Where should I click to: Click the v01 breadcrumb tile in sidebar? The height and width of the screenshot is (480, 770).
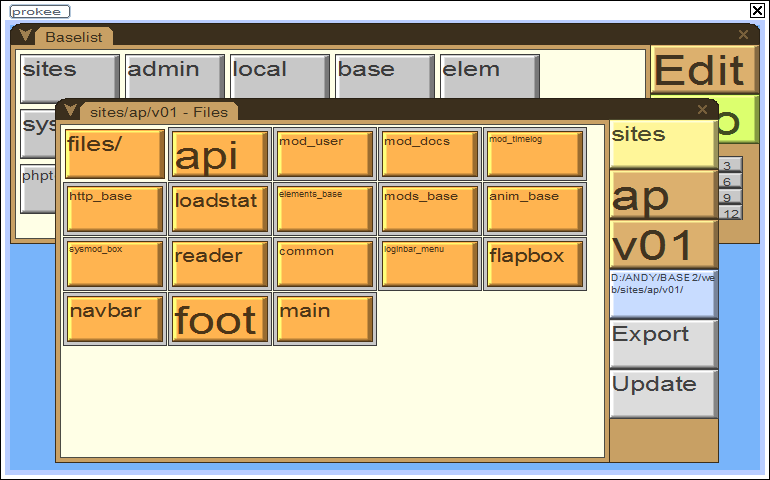pyautogui.click(x=663, y=245)
